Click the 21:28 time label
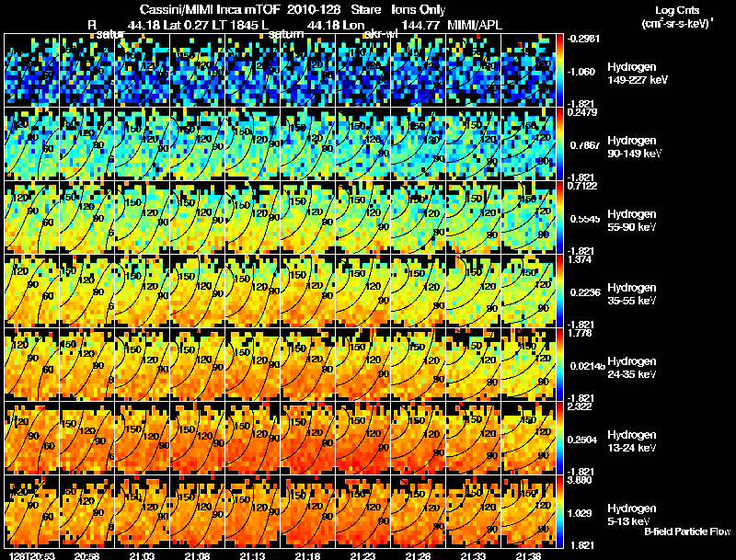Viewport: 736px width, 560px height. (x=418, y=555)
